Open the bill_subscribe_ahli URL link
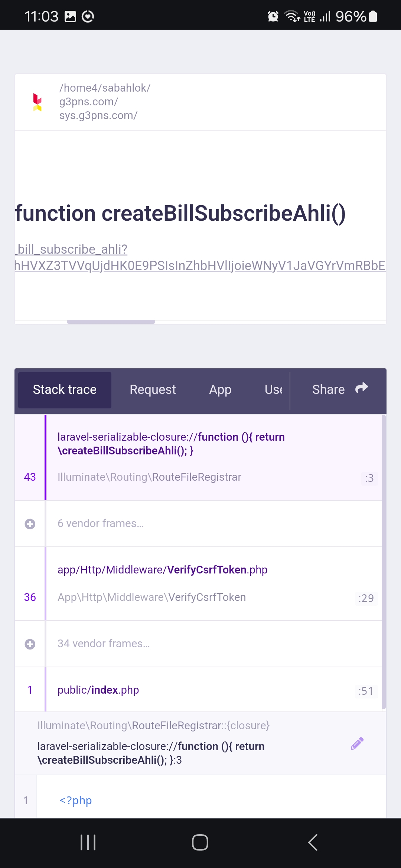The width and height of the screenshot is (401, 868). [200, 257]
